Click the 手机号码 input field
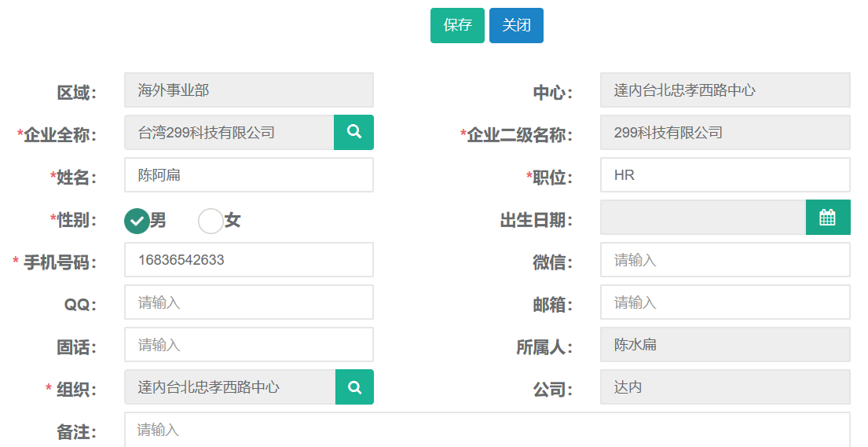The width and height of the screenshot is (868, 447). click(248, 260)
